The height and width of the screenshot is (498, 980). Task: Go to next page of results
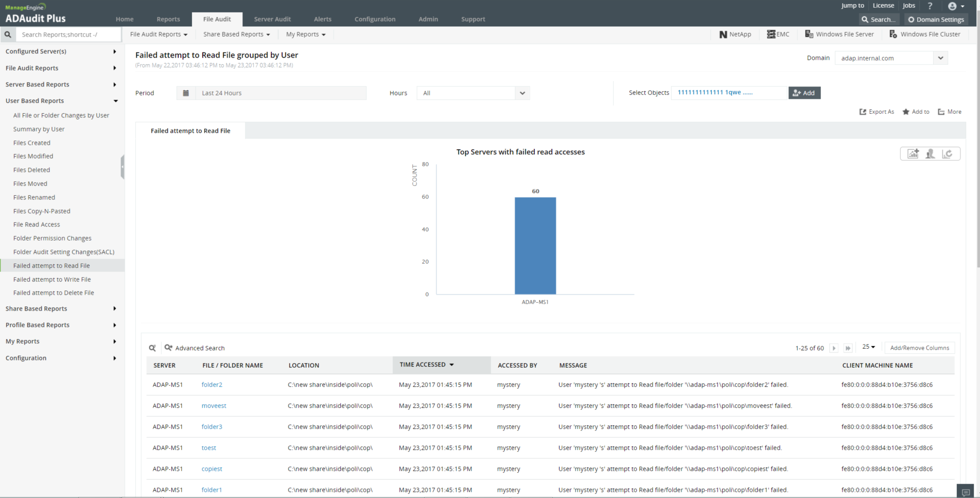(834, 348)
